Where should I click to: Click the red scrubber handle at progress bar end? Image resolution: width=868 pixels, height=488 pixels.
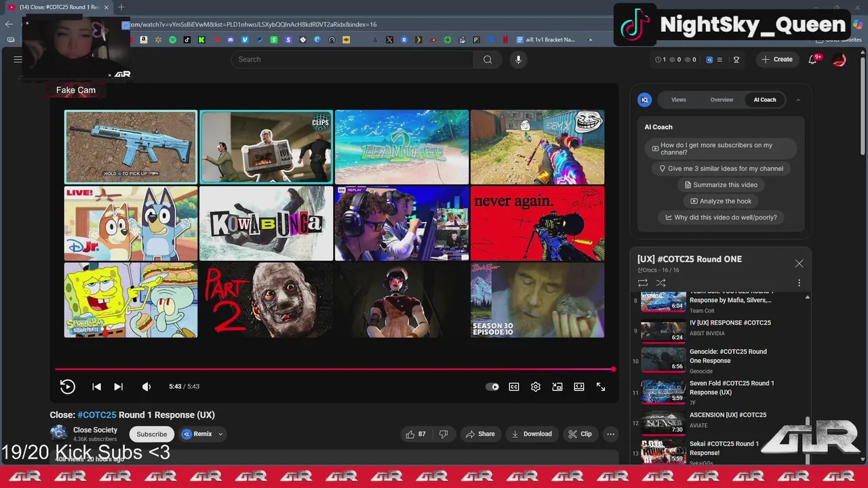pos(613,369)
